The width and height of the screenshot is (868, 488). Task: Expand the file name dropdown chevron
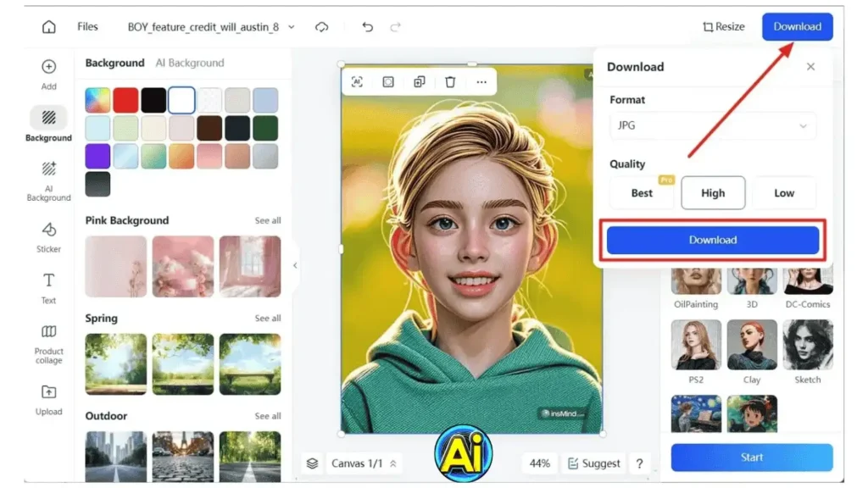pos(292,27)
